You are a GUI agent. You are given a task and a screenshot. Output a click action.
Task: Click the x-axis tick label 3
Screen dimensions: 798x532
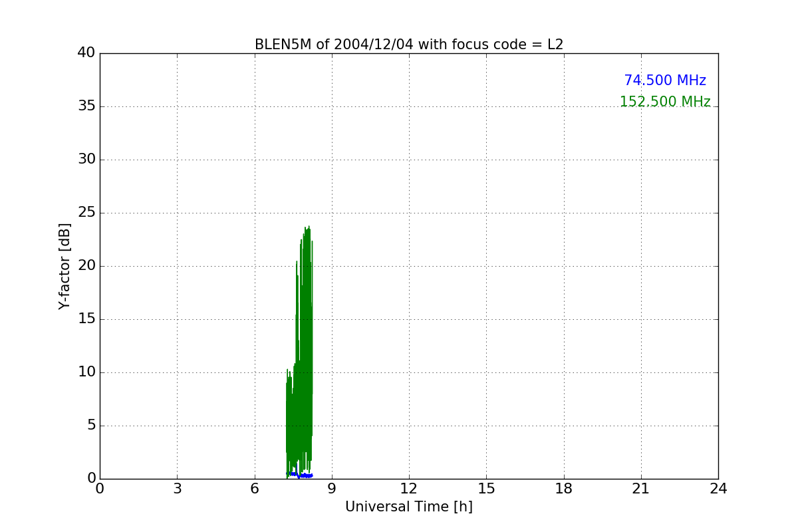click(x=177, y=489)
